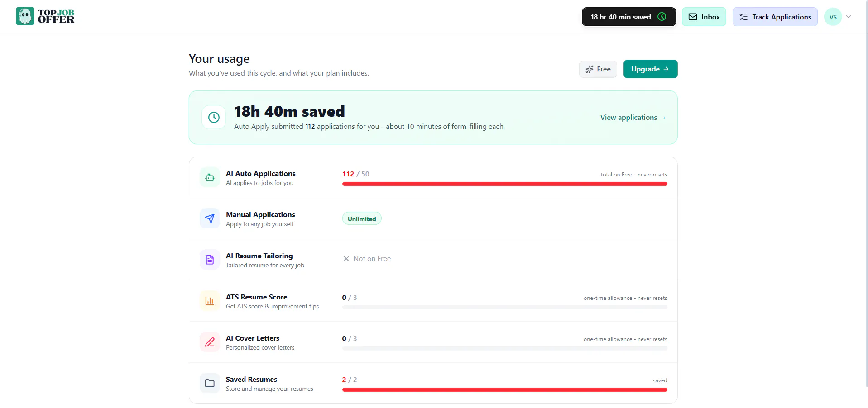Click the Saved Resumes red progress bar

[x=504, y=389]
